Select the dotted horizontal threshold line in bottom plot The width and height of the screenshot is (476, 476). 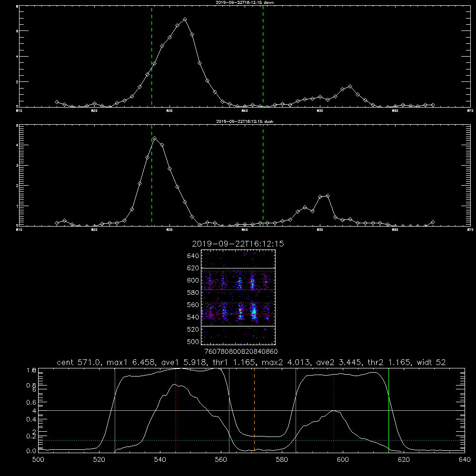(251, 440)
